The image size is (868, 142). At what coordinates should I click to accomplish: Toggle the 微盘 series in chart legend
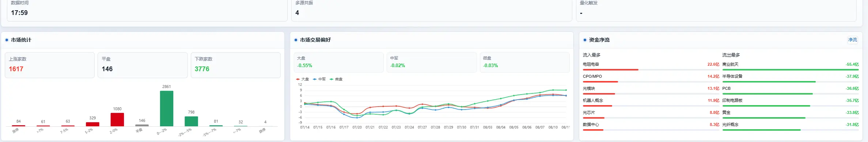pos(336,79)
